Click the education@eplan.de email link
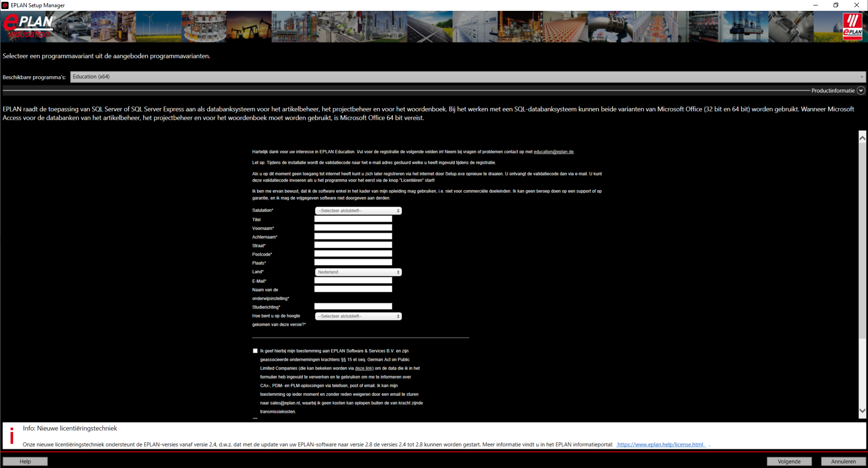This screenshot has height=468, width=868. [553, 152]
